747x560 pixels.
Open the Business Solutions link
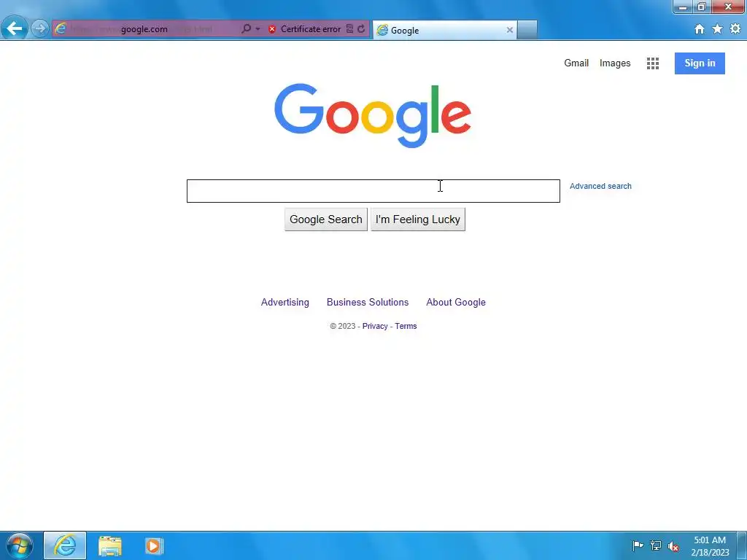[x=368, y=303]
